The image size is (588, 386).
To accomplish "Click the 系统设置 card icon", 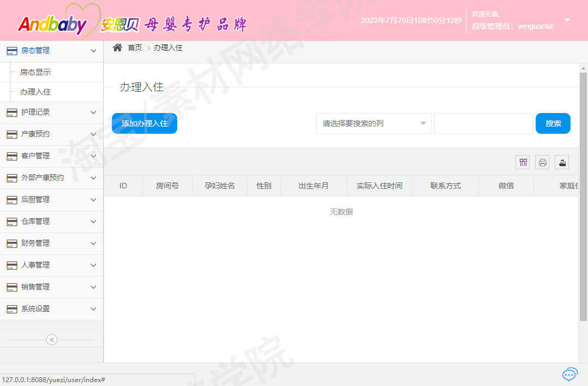I will tap(12, 309).
